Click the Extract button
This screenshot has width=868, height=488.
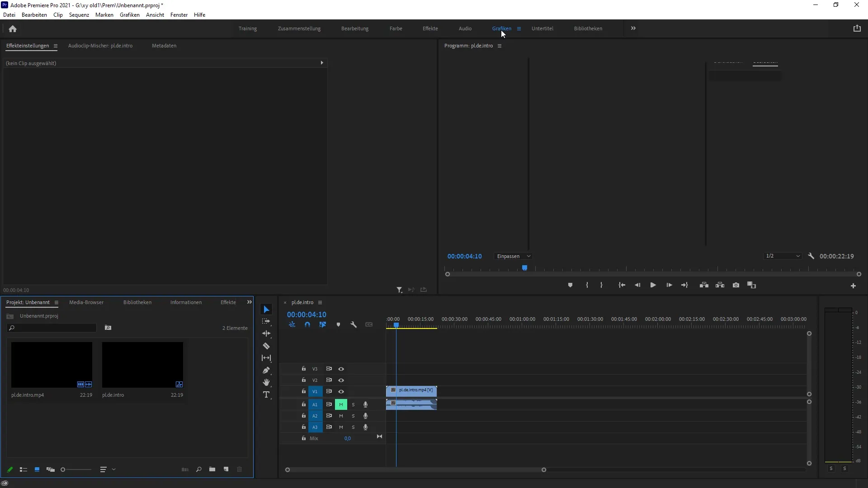720,285
